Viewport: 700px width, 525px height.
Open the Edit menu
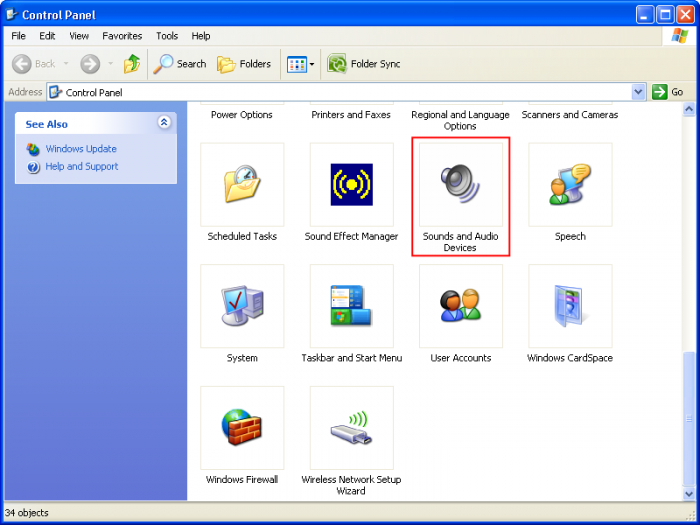coord(47,36)
